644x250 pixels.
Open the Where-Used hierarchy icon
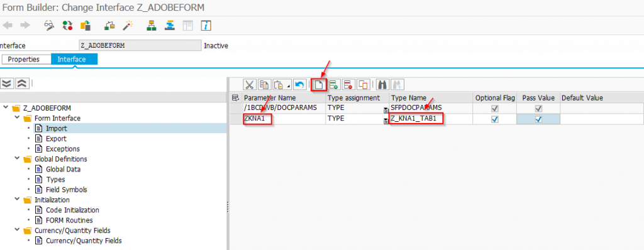point(152,26)
